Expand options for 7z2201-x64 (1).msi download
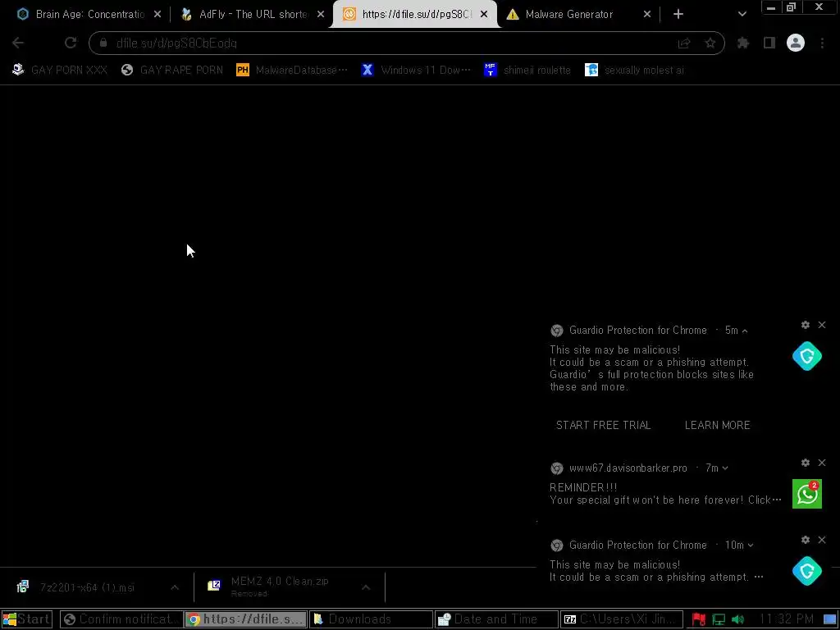840x630 pixels. (175, 587)
